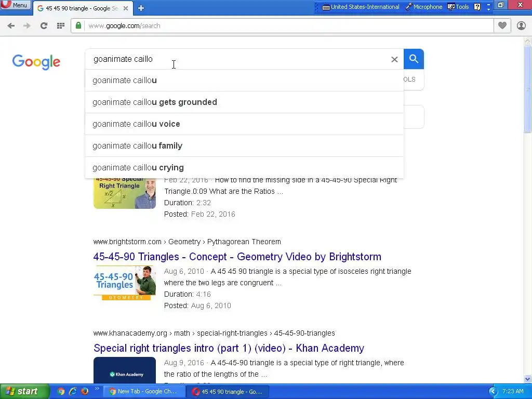
Task: Open the Speed Dial grid icon
Action: (x=61, y=26)
